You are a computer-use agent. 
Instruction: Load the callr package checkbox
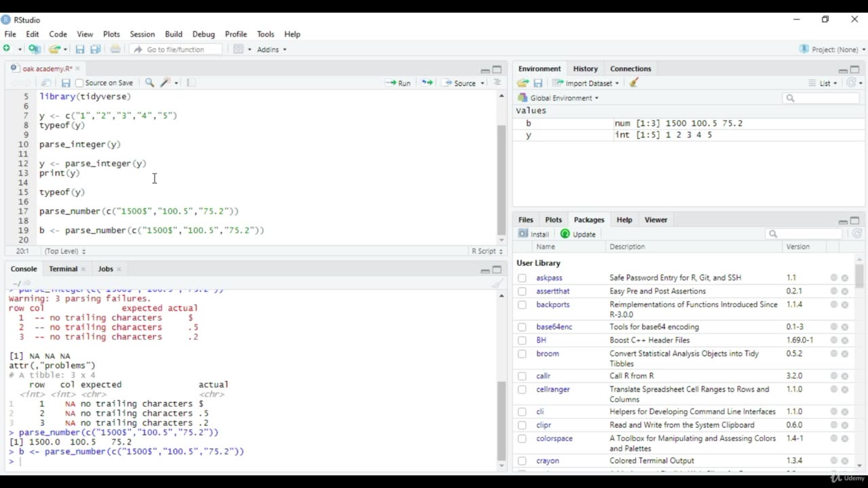522,376
